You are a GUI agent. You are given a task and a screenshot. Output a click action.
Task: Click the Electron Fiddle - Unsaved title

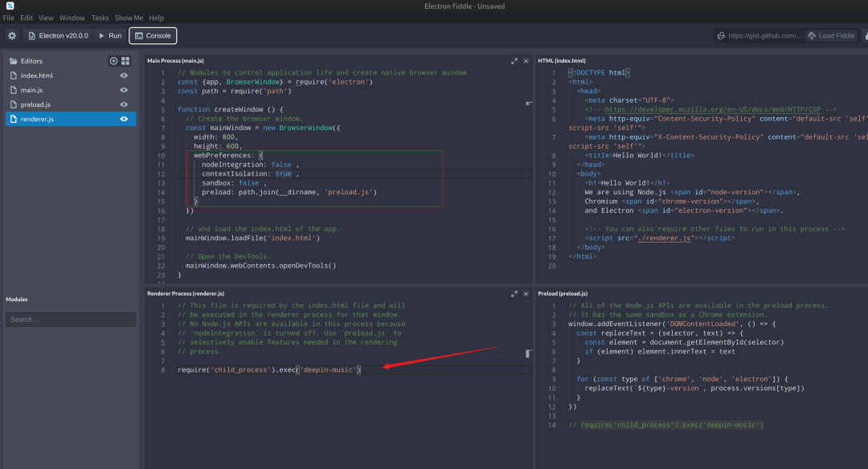tap(465, 6)
